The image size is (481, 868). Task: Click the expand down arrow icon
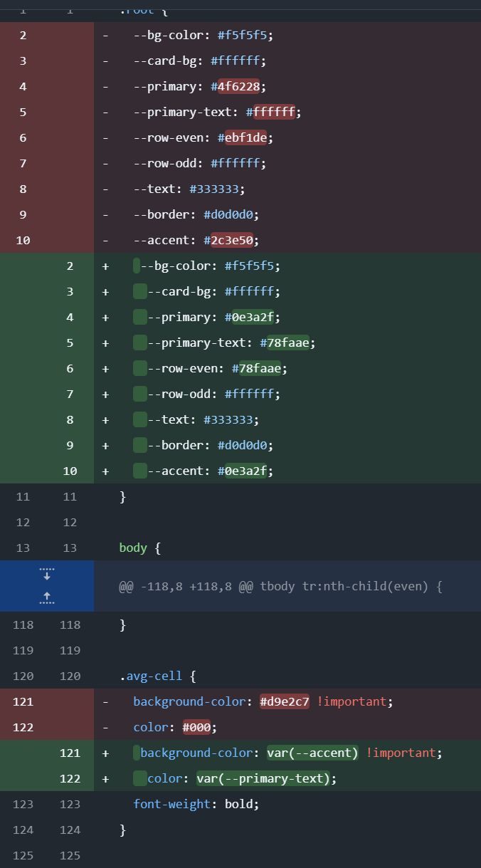(47, 574)
